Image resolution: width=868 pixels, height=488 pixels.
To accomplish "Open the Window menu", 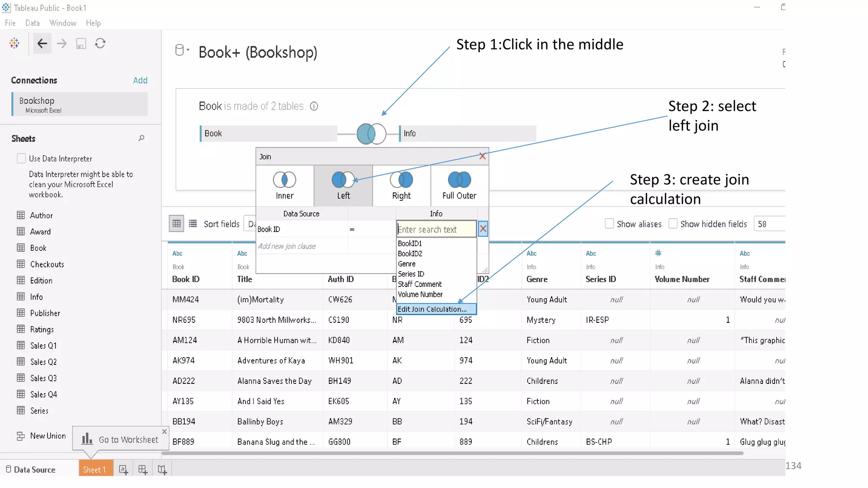I will (63, 23).
